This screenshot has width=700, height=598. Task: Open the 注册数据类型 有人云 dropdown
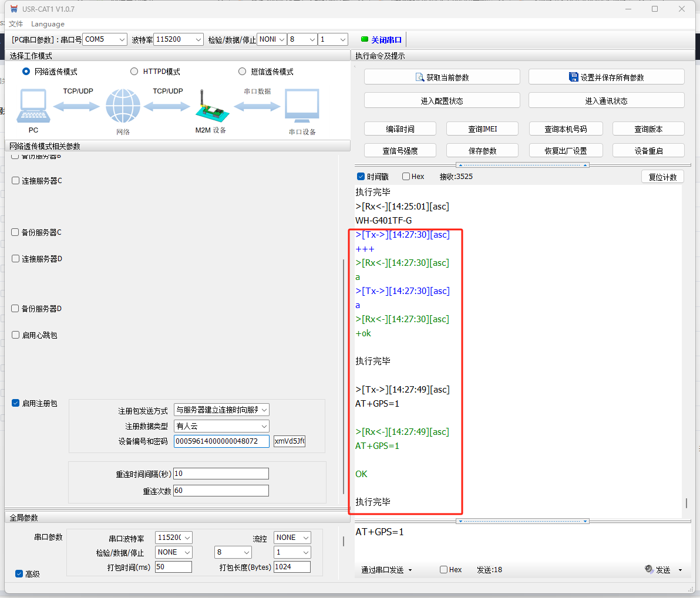[x=221, y=426]
